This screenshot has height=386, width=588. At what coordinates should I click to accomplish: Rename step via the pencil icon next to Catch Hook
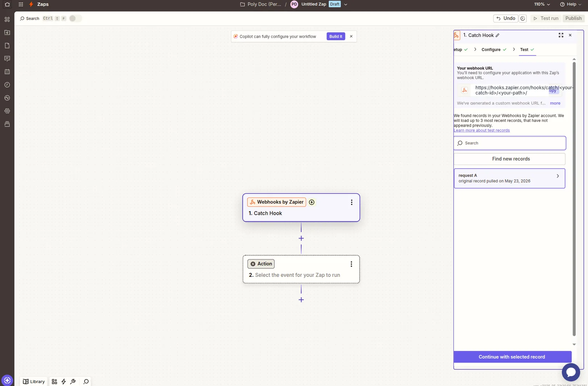click(x=497, y=35)
